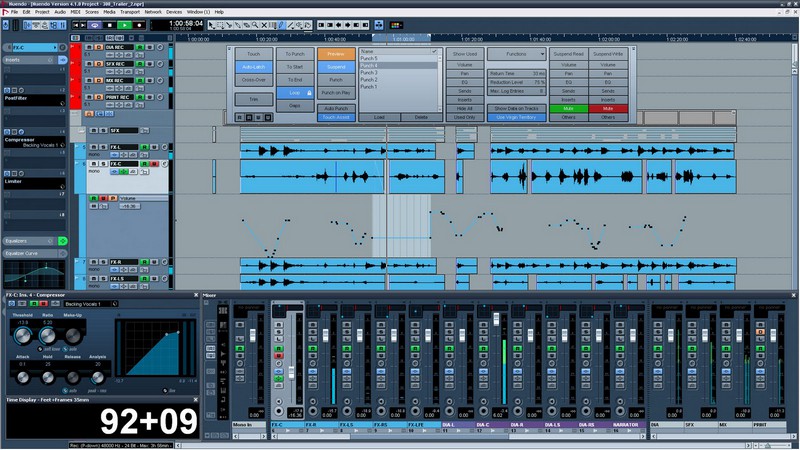Click the To Punch button
This screenshot has height=450, width=800.
click(295, 53)
